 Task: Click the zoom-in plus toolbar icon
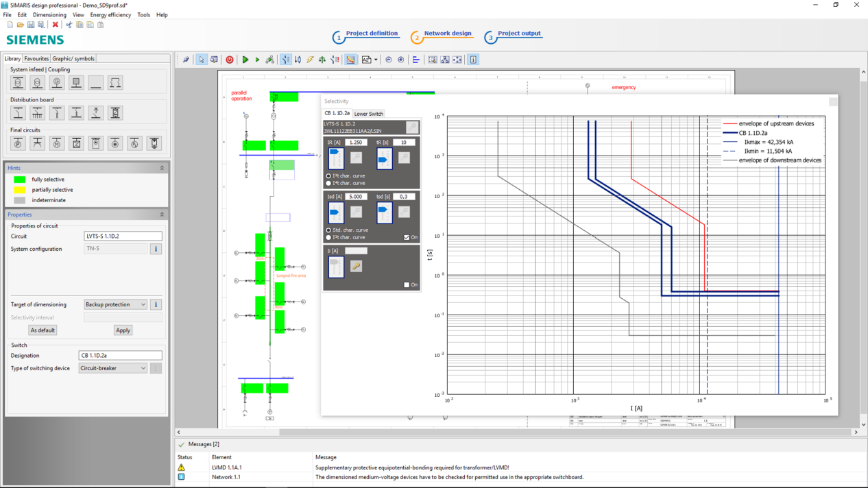(401, 60)
